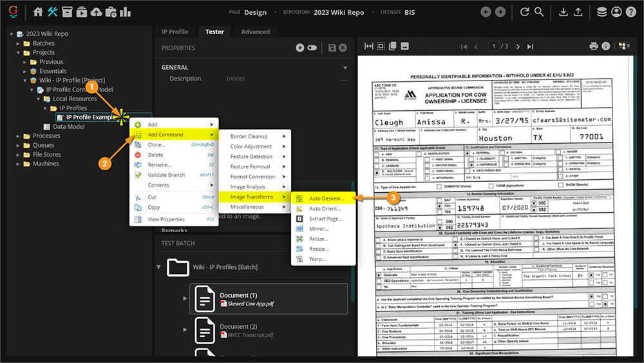This screenshot has height=363, width=644.
Task: Select Auto Deskew from submenu
Action: click(x=326, y=199)
